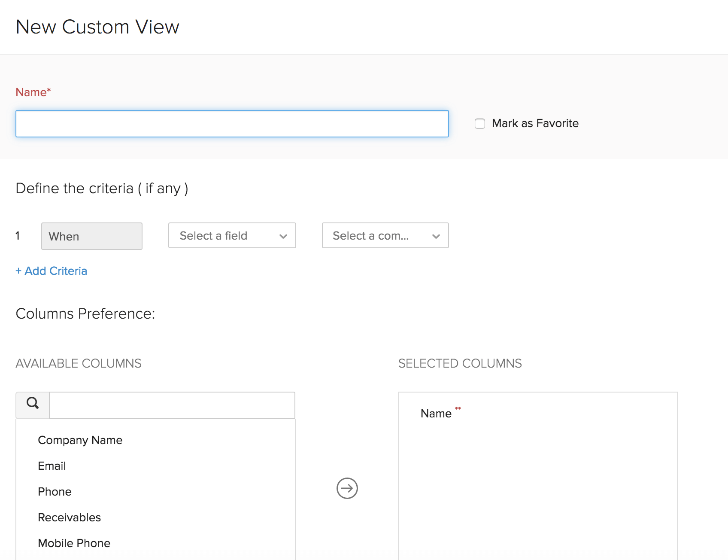
Task: Click the AVAILABLE COLUMNS heading
Action: coord(79,363)
